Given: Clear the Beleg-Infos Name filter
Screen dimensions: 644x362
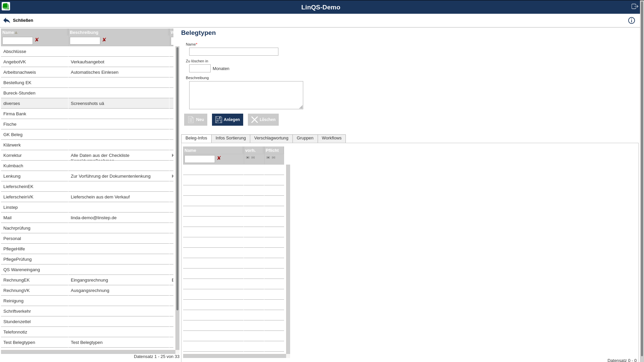Looking at the screenshot, I should (x=219, y=158).
